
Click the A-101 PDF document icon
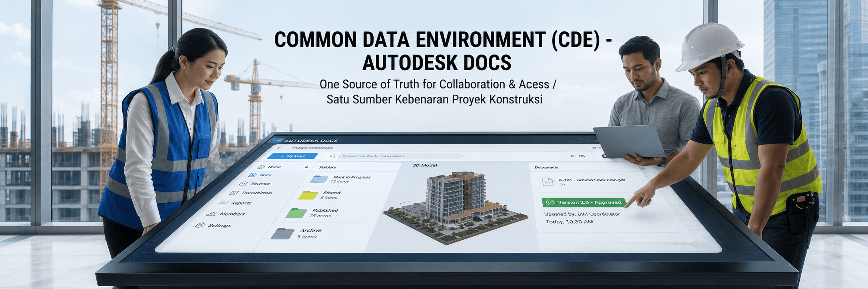click(547, 182)
